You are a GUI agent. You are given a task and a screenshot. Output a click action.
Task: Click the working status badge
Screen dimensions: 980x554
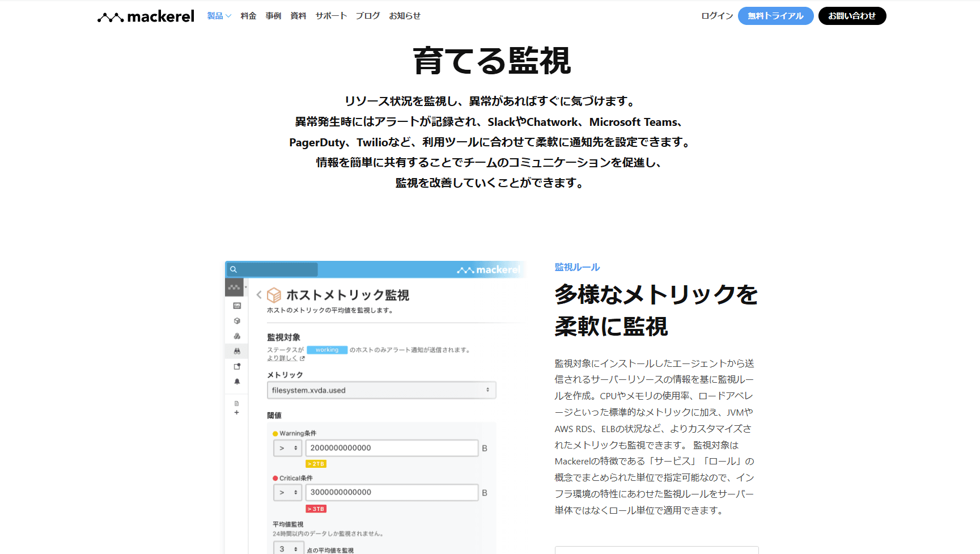(327, 350)
